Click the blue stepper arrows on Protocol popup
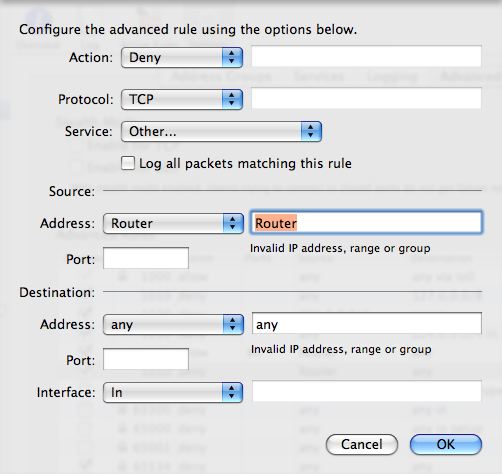 coord(232,99)
